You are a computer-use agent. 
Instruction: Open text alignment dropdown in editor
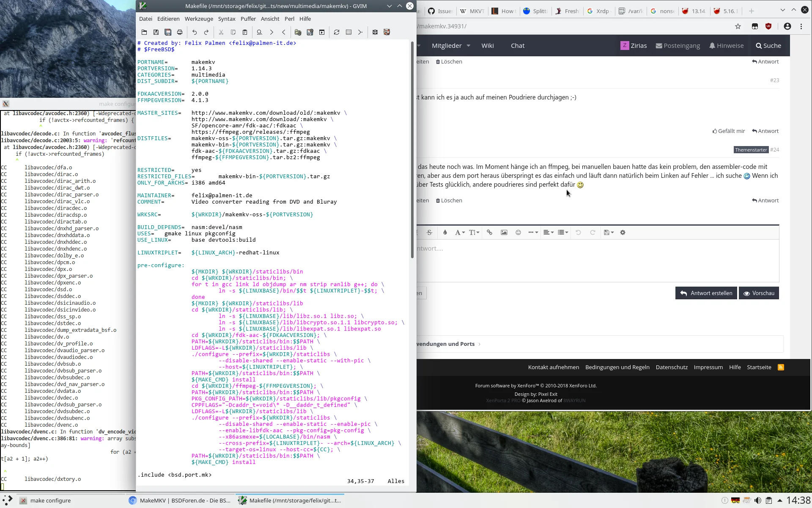click(x=549, y=232)
